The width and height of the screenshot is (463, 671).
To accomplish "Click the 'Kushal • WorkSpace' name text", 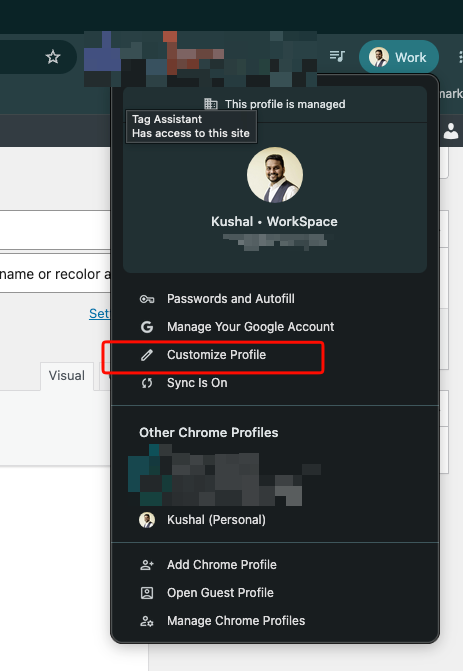I will pos(274,221).
